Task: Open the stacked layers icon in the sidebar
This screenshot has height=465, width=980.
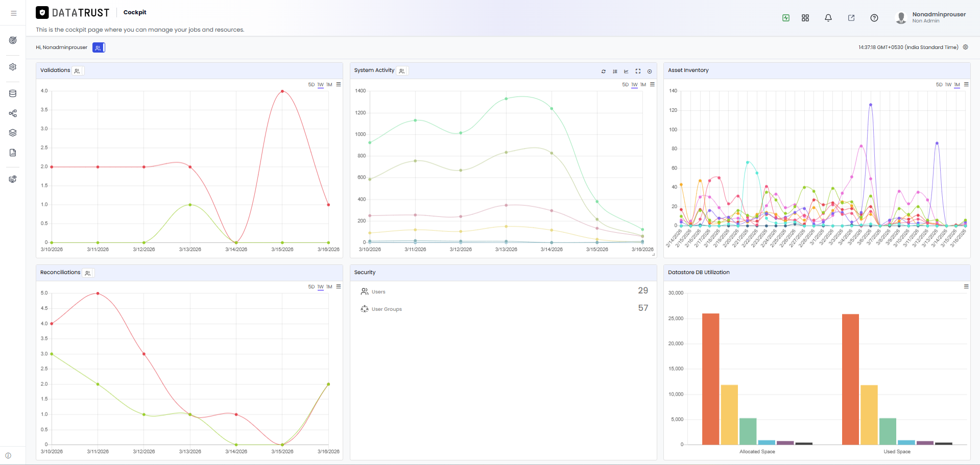Action: tap(13, 133)
